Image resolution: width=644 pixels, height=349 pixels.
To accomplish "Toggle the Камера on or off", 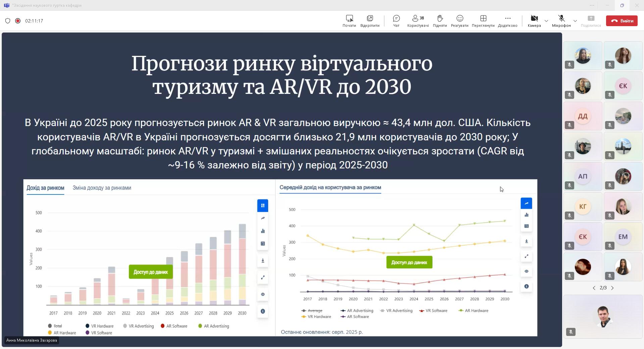I will [534, 21].
